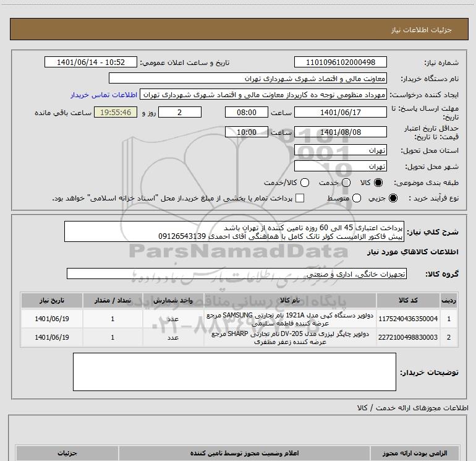Screen dimensions: 476x461
Task: Click the اعلام وضعیت مجوز column header
Action: click(244, 453)
